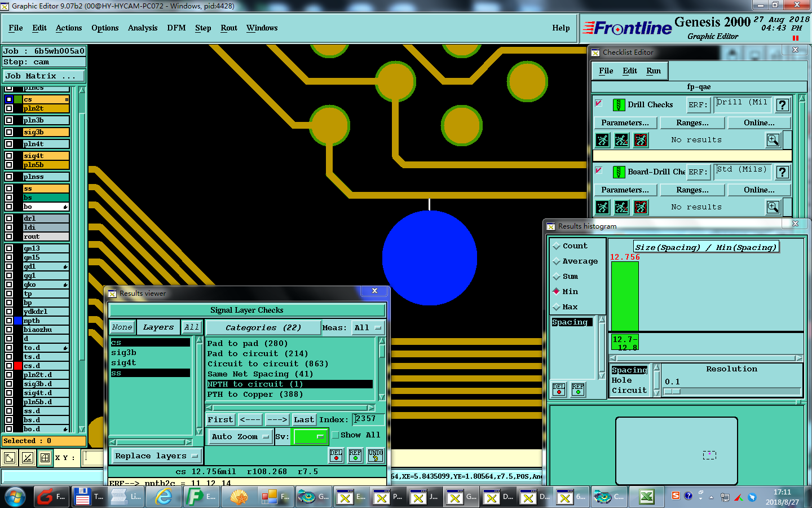Enable the Show All checkbox
Viewport: 812px width, 508px height.
(336, 435)
